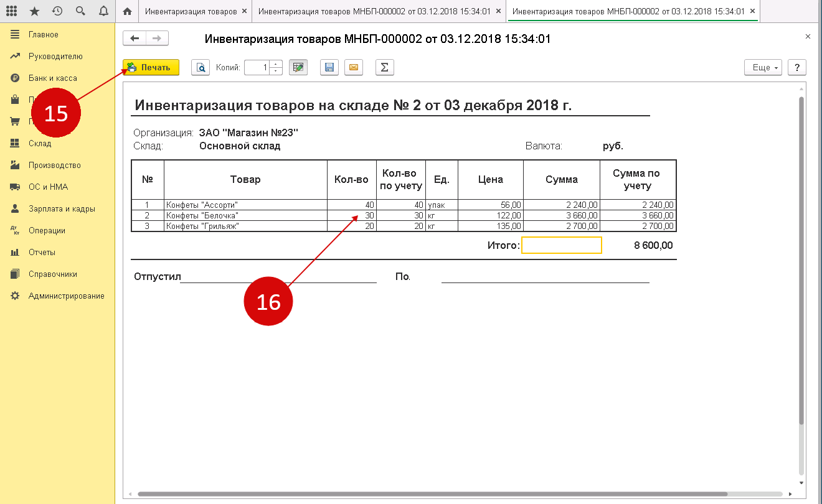Click the Основной склад text
822x504 pixels.
coord(240,146)
